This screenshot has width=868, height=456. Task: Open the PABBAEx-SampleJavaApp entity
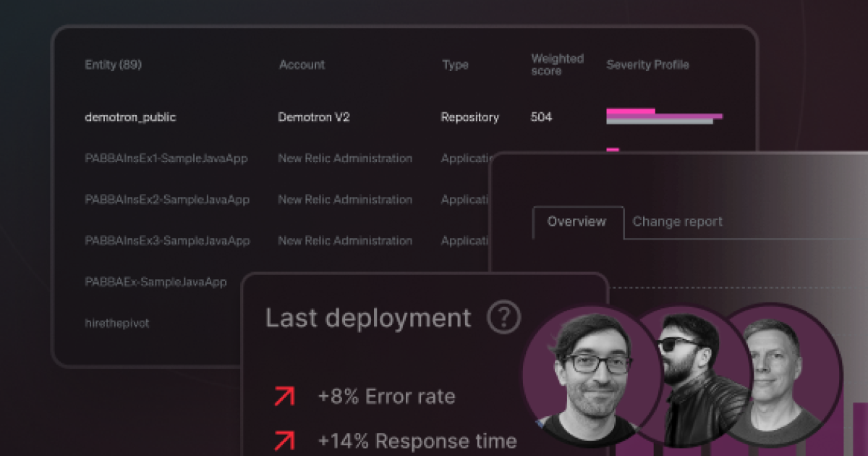156,282
